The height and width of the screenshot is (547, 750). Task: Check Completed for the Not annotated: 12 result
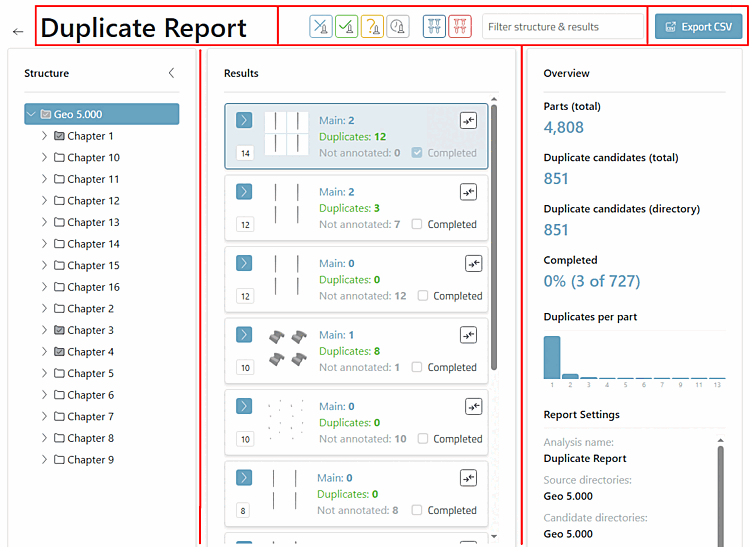point(423,295)
